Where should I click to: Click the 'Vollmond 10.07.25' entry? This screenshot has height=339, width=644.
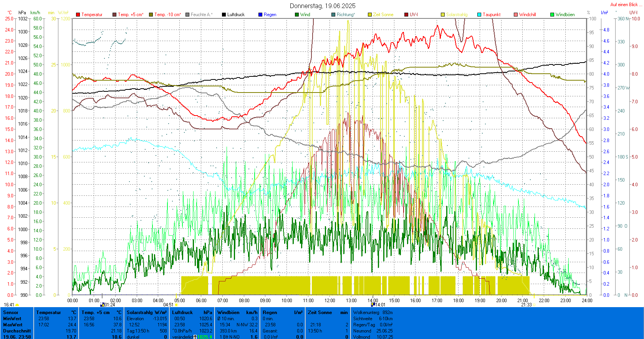(373, 337)
